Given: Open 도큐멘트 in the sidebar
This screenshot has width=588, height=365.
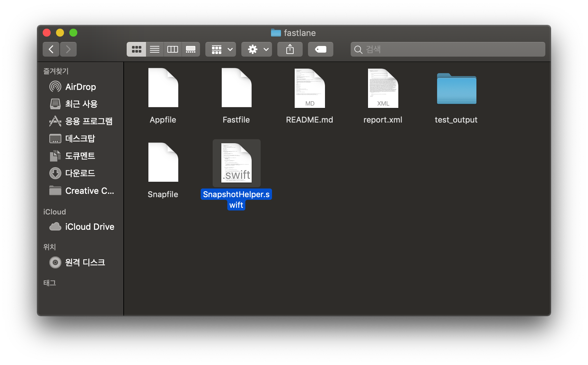Looking at the screenshot, I should [80, 156].
